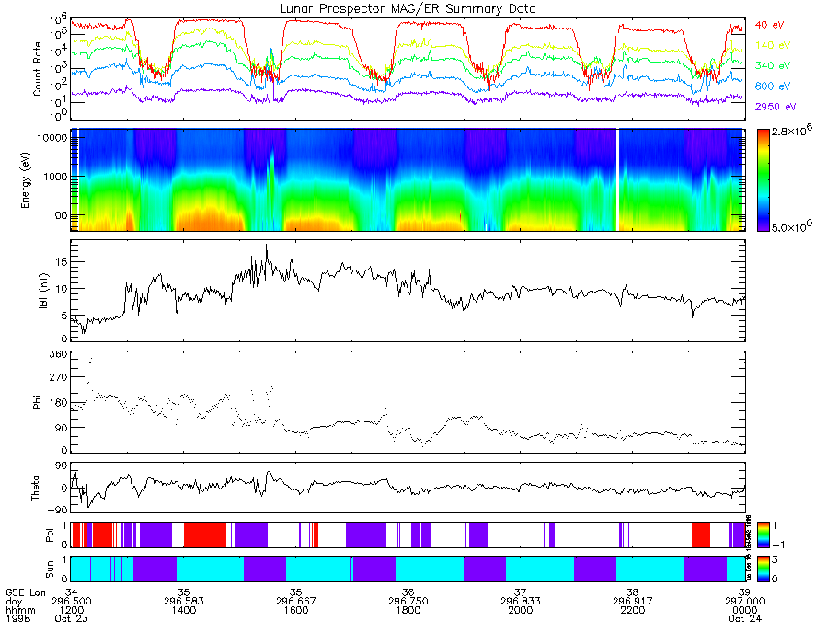Click the 'Sun' axis label
This screenshot has width=828, height=644.
tap(50, 569)
